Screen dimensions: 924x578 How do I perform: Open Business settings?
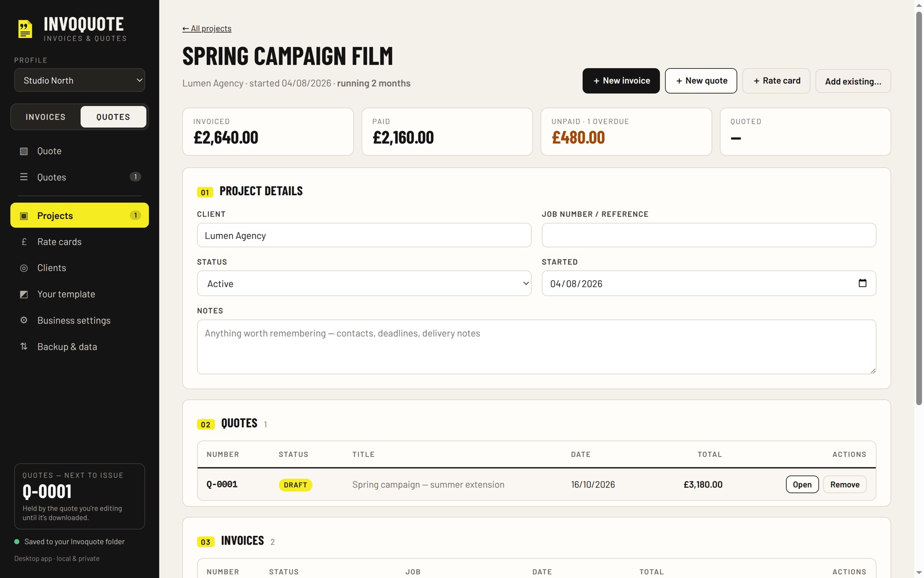pyautogui.click(x=80, y=320)
